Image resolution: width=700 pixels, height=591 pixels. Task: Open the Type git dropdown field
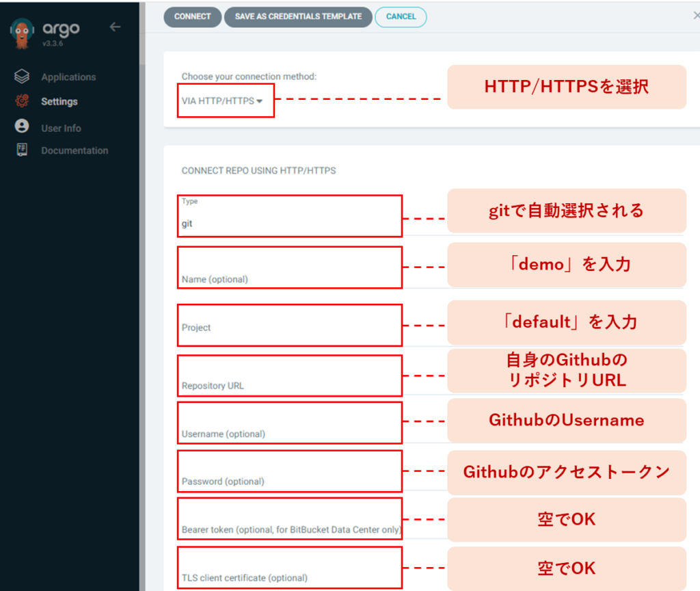click(289, 223)
